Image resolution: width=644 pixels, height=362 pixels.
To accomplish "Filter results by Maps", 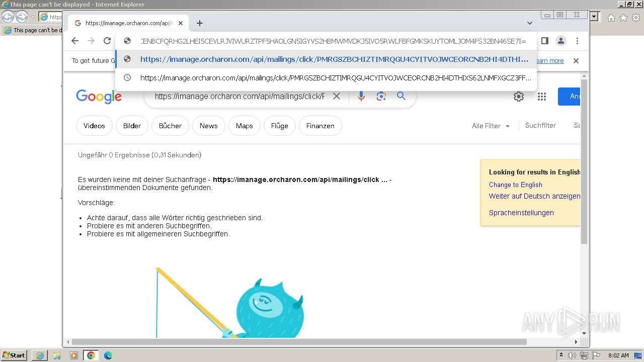I will [x=244, y=126].
